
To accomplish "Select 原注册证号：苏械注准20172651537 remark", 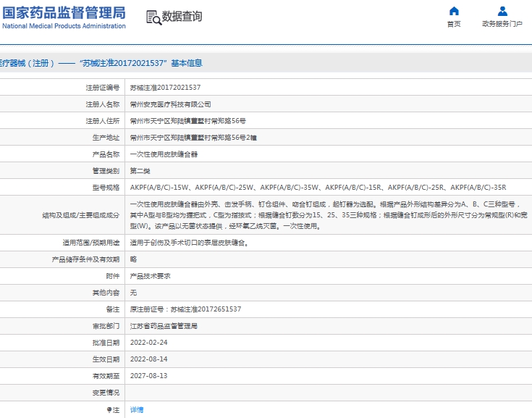I will pyautogui.click(x=185, y=309).
